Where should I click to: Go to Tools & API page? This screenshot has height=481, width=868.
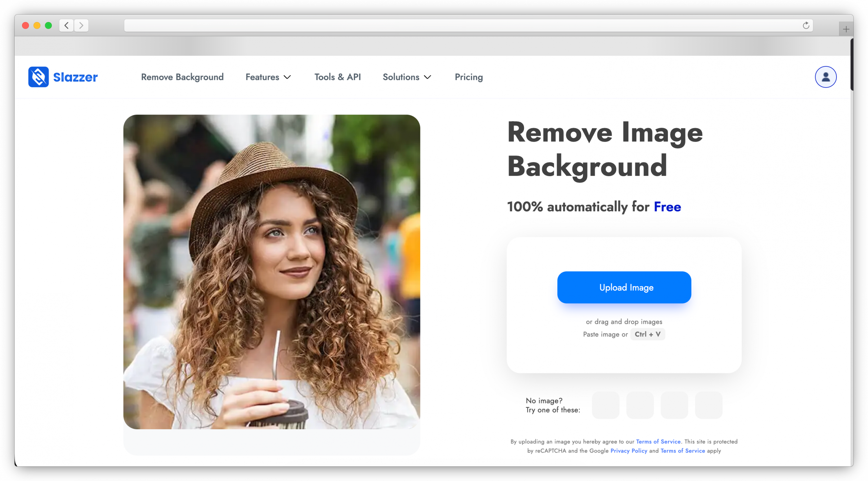[x=337, y=77]
